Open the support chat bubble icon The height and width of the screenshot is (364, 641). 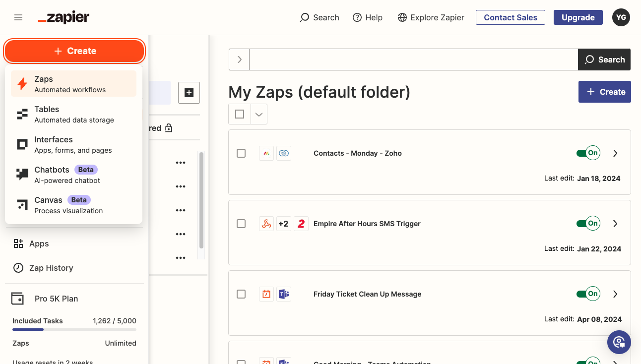point(619,342)
